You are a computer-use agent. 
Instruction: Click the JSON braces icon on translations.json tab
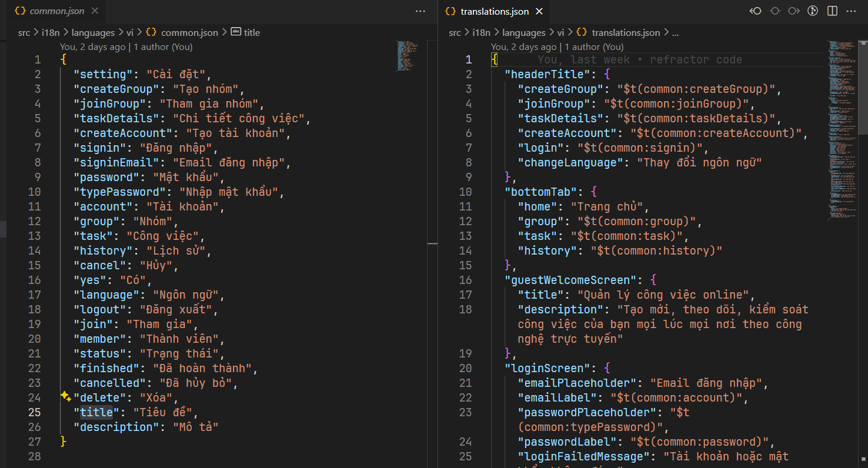[450, 11]
